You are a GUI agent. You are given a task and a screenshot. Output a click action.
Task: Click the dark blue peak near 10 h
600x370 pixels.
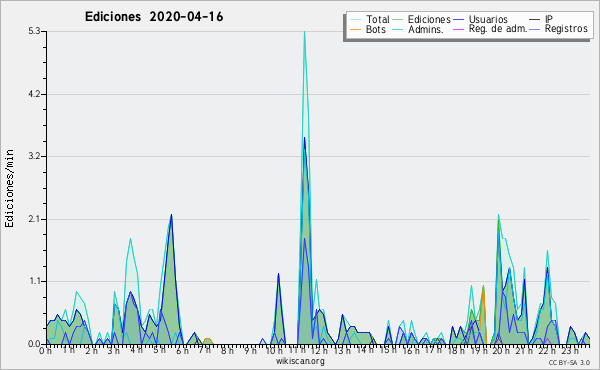click(278, 274)
